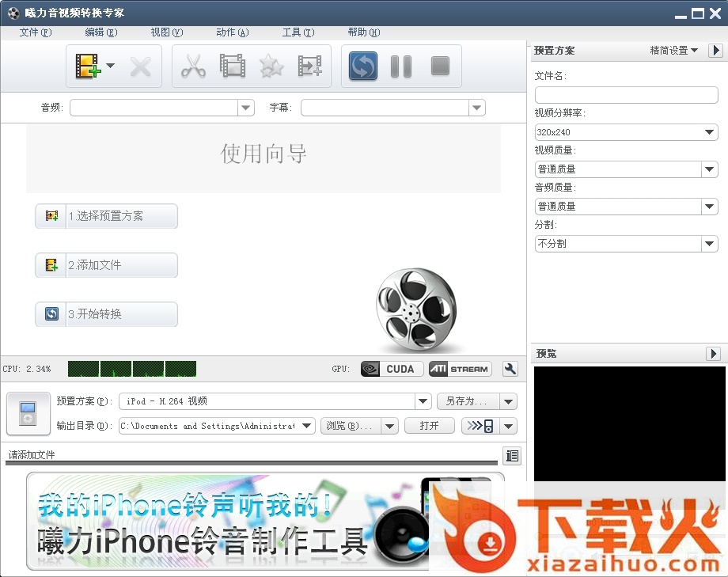Click the black preview video area
This screenshot has height=577, width=728.
[x=630, y=423]
